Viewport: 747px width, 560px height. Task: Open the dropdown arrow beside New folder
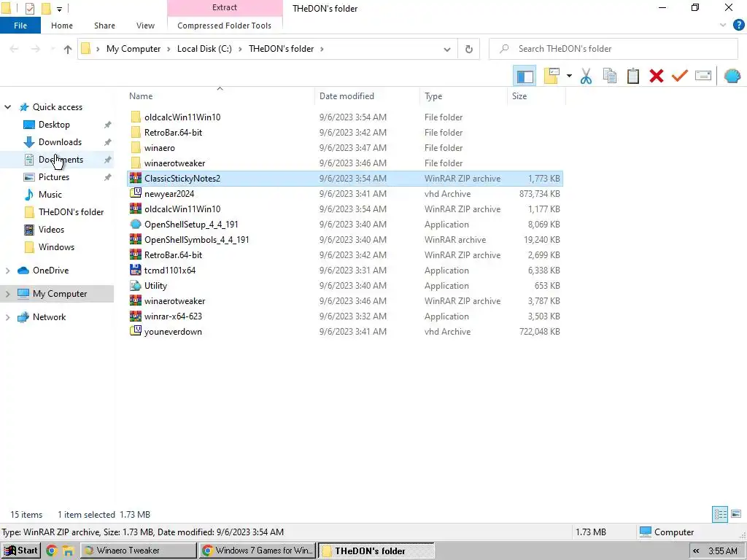tap(569, 76)
